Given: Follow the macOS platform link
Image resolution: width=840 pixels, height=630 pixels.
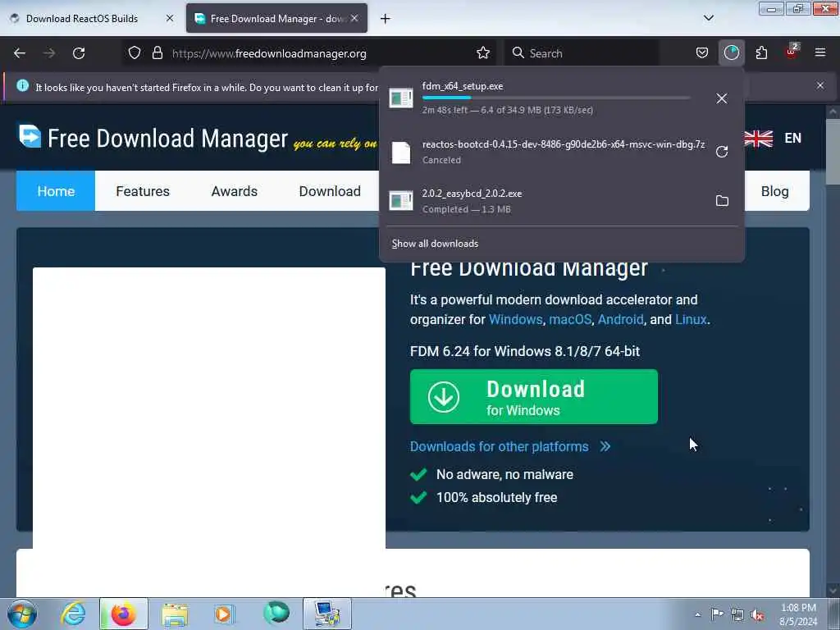Looking at the screenshot, I should [x=570, y=319].
